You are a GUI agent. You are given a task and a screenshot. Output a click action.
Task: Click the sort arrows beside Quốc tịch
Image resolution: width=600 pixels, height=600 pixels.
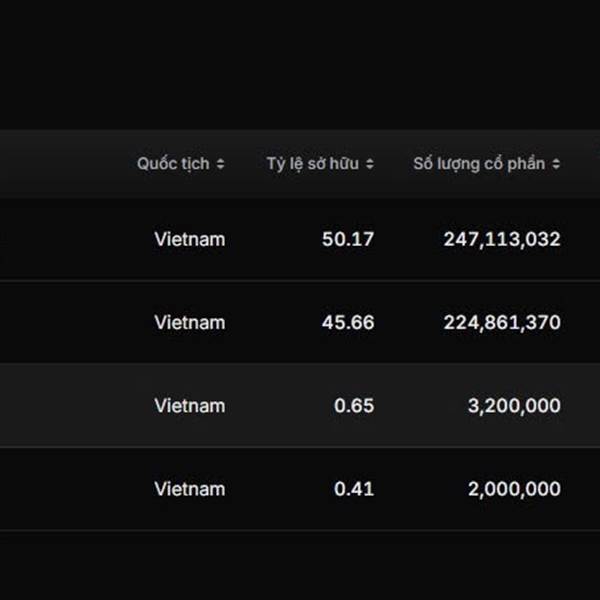220,164
